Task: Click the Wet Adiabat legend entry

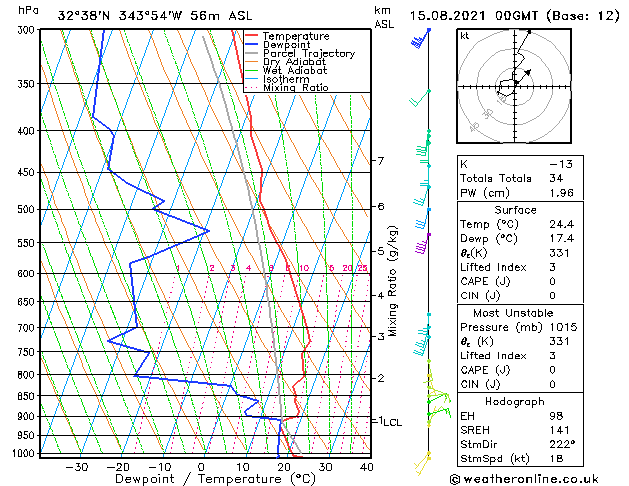Action: click(286, 70)
